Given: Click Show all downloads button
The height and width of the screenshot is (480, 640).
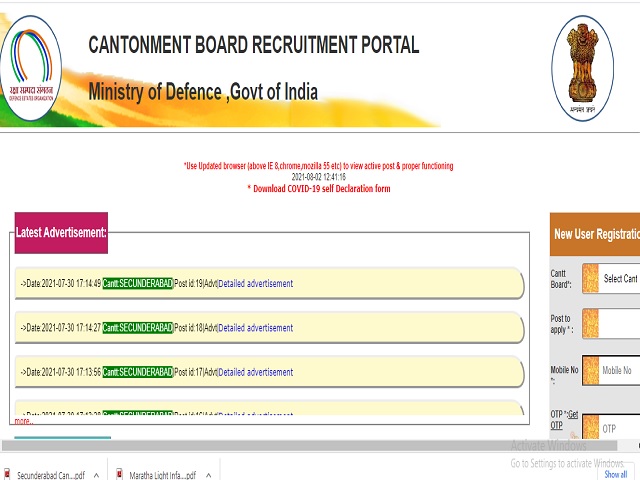Looking at the screenshot, I should pos(616,474).
